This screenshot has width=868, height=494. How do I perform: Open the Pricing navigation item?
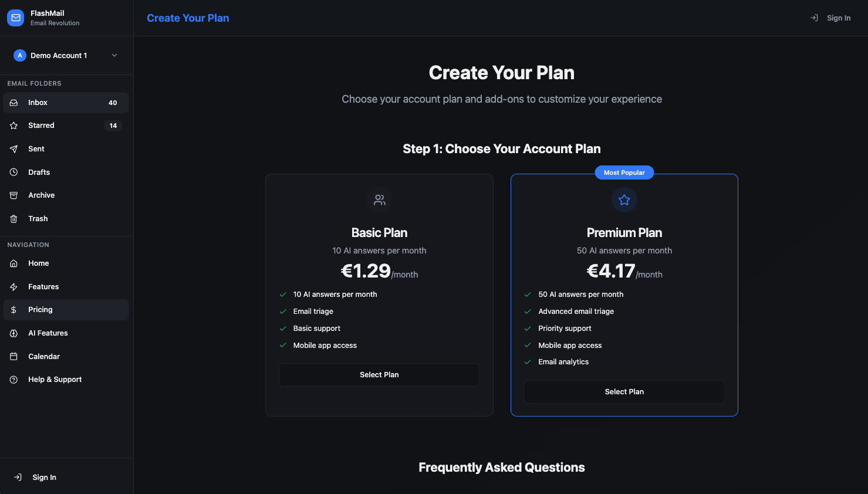click(40, 310)
